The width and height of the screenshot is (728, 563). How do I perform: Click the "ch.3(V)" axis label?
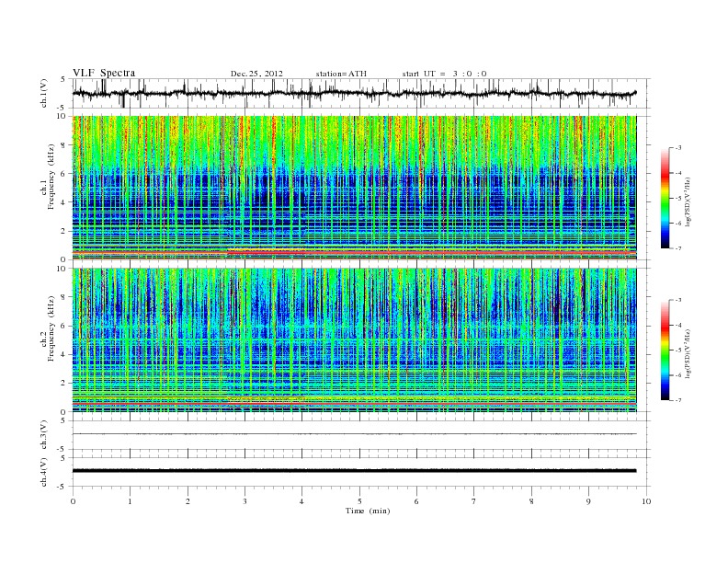pos(44,435)
